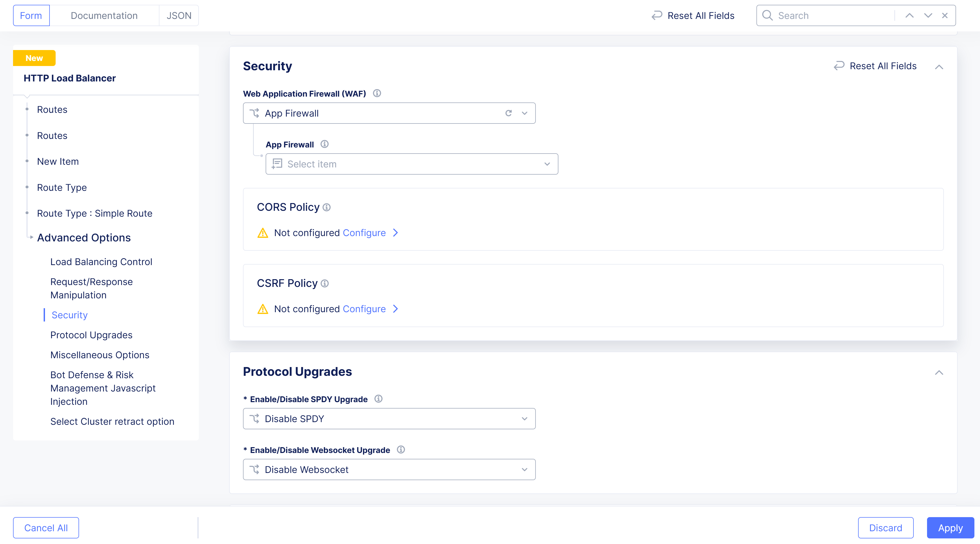
Task: Click the info icon beside CSRF Policy
Action: [324, 283]
